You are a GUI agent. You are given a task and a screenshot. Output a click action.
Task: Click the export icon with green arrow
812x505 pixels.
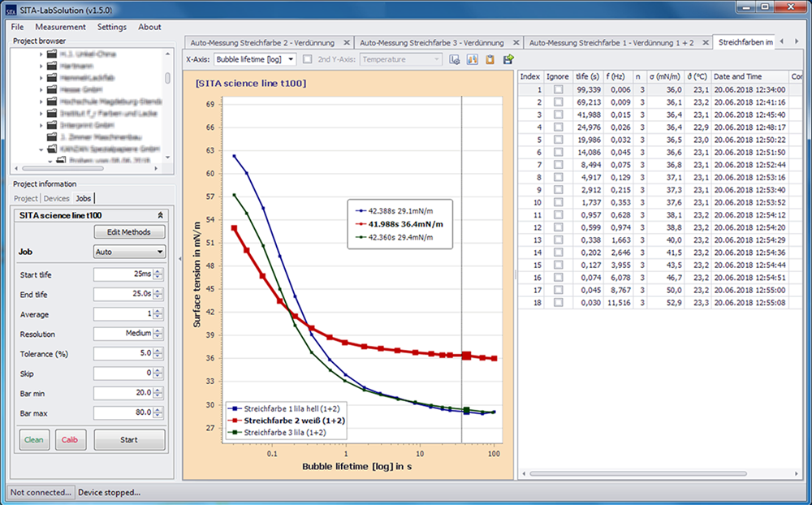[508, 59]
